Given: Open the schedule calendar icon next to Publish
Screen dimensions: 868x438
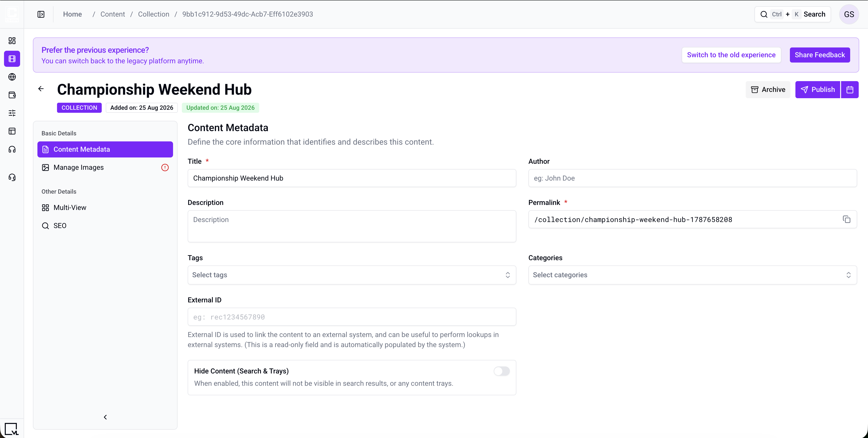Looking at the screenshot, I should [849, 90].
